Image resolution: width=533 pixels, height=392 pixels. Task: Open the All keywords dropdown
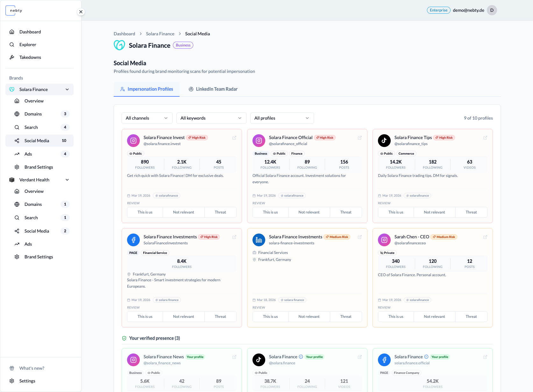click(211, 118)
